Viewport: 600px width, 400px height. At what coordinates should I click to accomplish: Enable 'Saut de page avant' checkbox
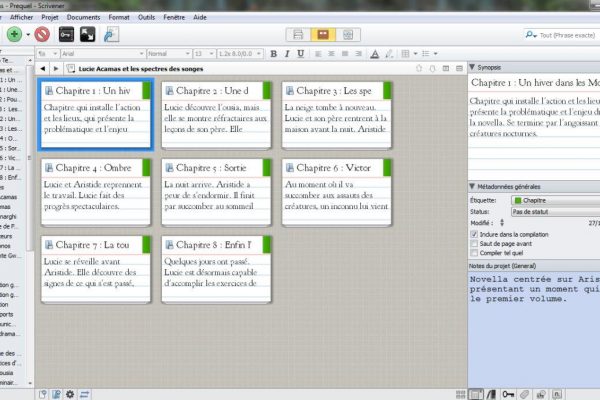474,242
